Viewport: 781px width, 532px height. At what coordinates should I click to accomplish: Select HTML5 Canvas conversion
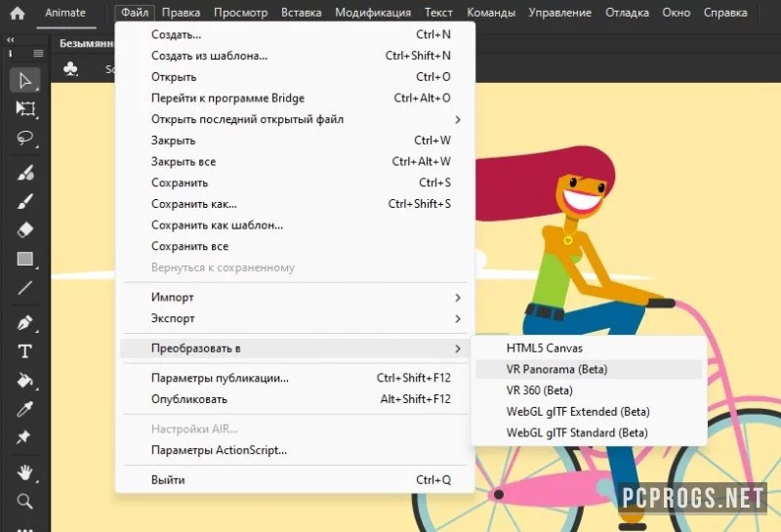tap(589, 348)
